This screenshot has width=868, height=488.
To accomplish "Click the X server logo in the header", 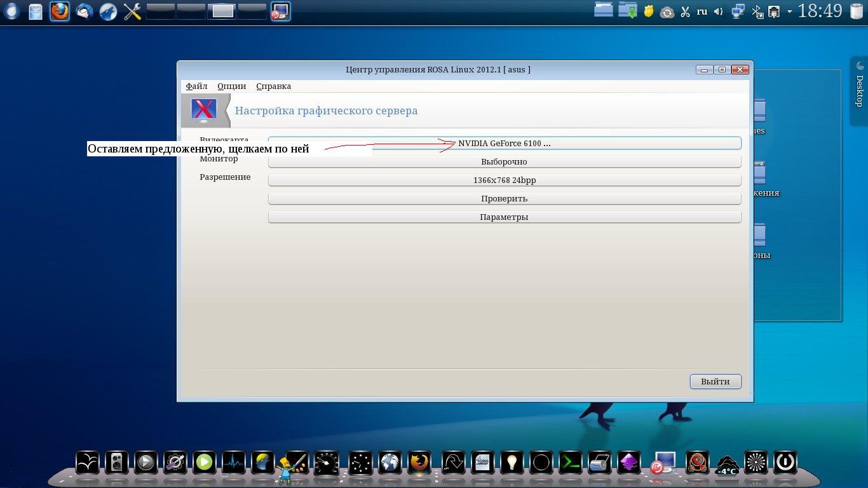I will point(203,111).
